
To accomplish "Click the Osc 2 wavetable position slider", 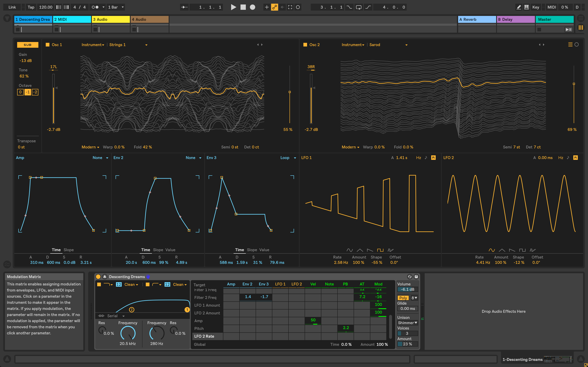I will point(574,84).
